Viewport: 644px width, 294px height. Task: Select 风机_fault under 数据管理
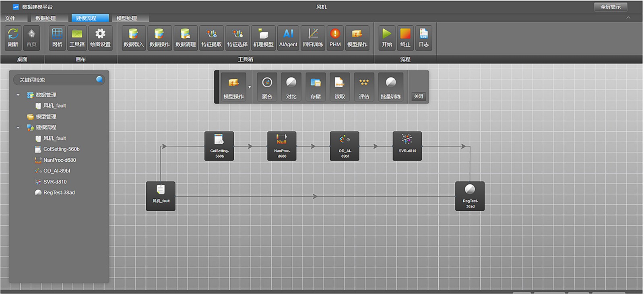(x=51, y=106)
